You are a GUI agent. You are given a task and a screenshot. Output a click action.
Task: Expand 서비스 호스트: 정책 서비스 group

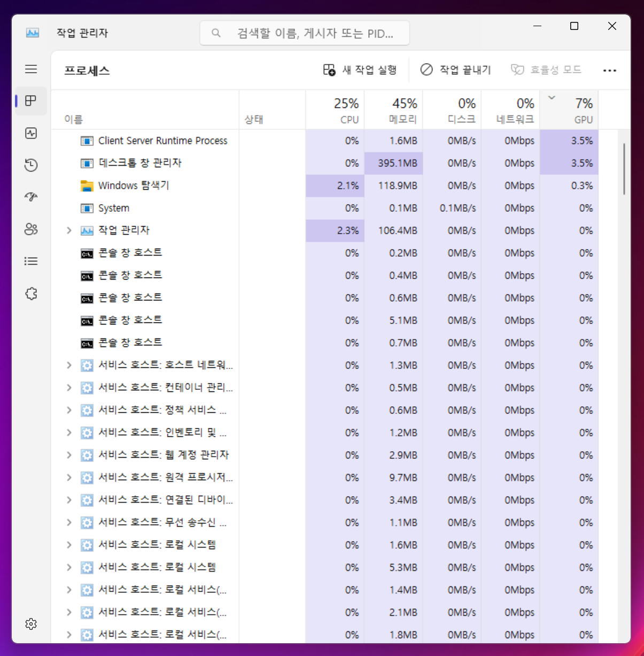tap(69, 410)
